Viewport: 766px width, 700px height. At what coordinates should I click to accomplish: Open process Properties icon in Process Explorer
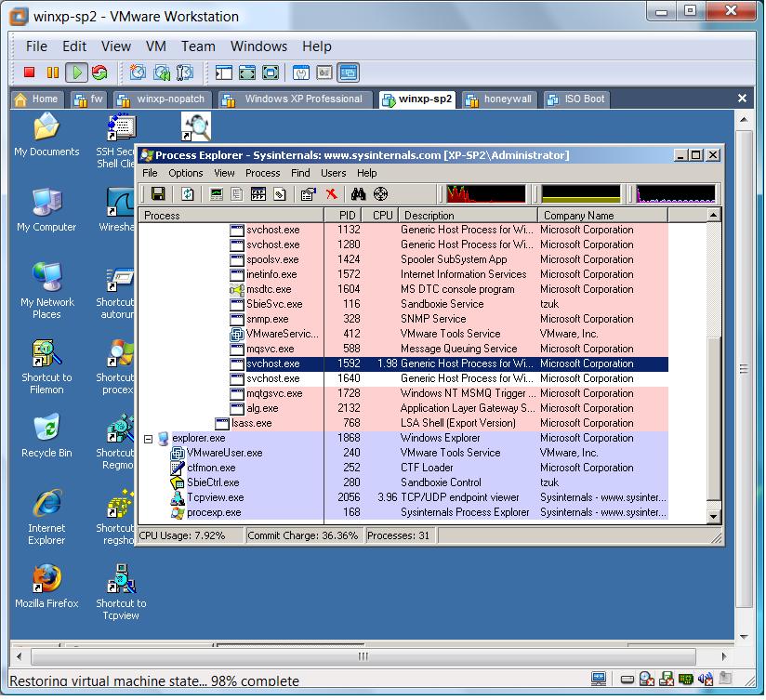[x=309, y=194]
